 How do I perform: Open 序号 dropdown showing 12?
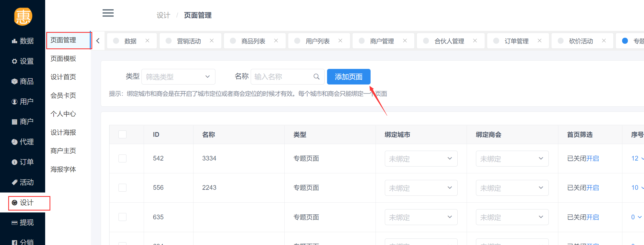[637, 159]
